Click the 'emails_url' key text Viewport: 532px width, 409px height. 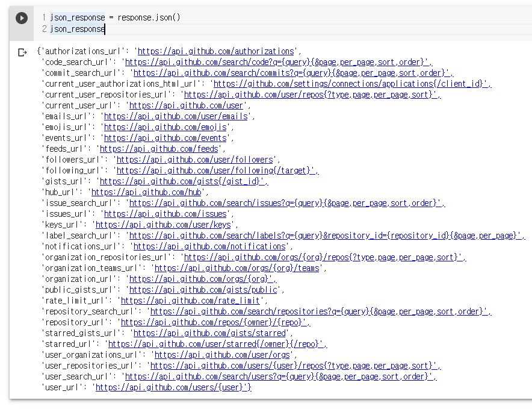click(x=66, y=116)
